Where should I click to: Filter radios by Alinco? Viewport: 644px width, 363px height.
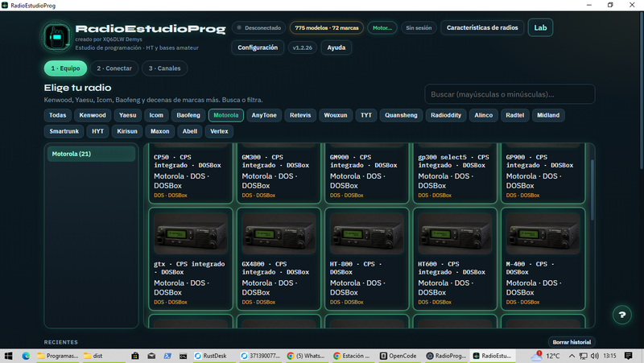(x=484, y=115)
